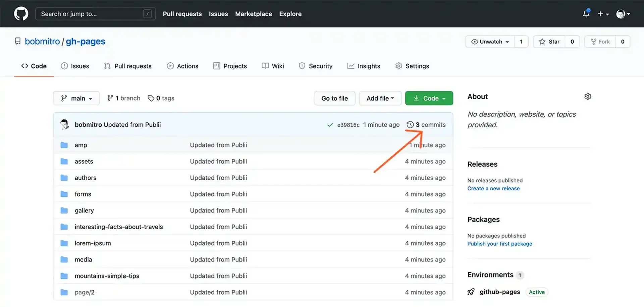The height and width of the screenshot is (307, 644).
Task: Open the notifications bell icon
Action: [586, 14]
